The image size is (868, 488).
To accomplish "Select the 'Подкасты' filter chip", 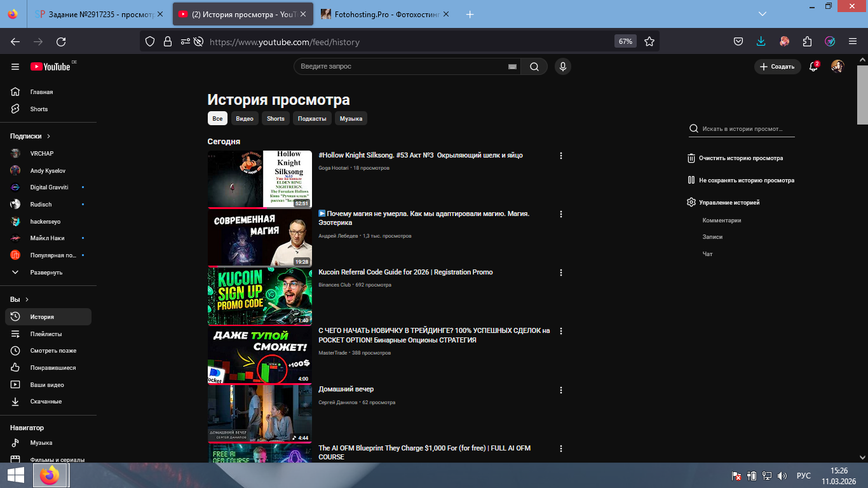I will coord(312,119).
